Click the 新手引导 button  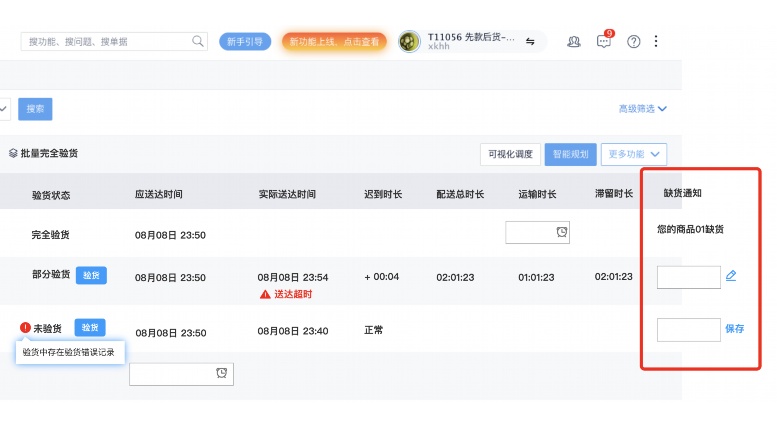[x=245, y=42]
